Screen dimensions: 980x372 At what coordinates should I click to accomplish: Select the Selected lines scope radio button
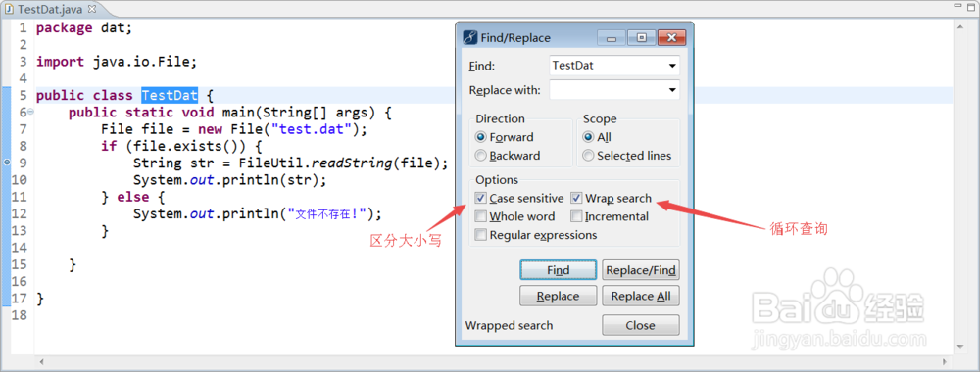point(588,156)
